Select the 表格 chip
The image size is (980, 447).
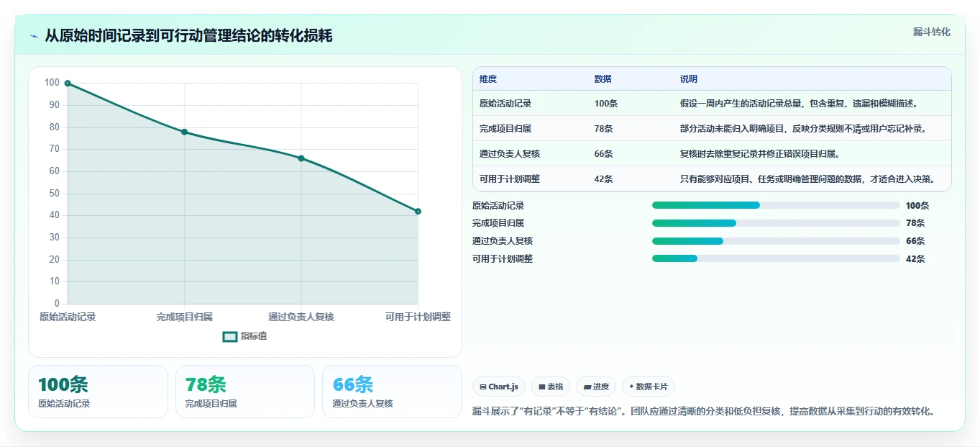click(551, 387)
